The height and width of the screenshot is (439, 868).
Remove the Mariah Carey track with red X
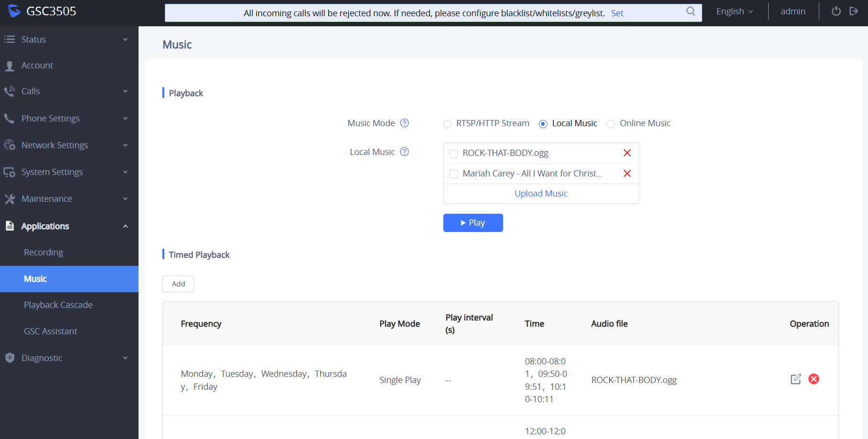[x=627, y=174]
